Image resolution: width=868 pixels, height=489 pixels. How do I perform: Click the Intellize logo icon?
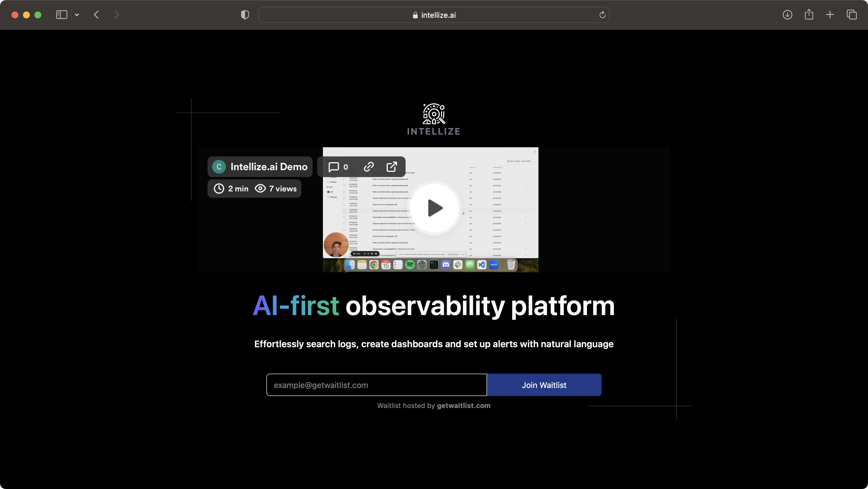434,114
